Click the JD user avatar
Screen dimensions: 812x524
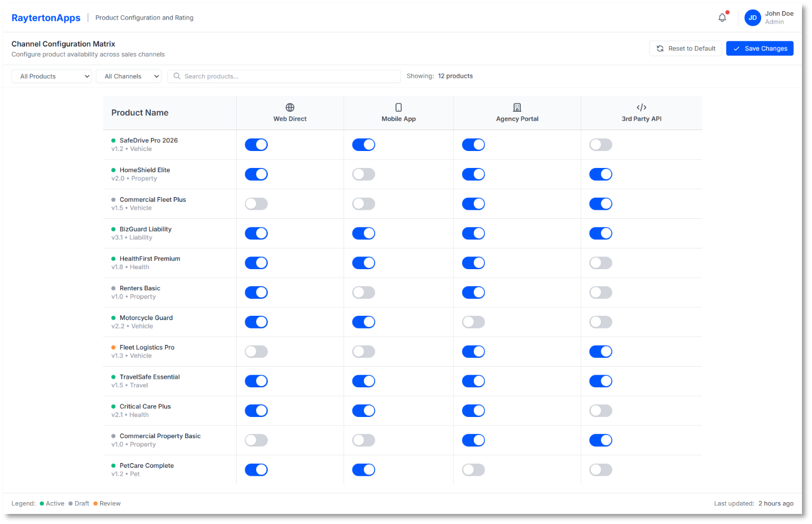[752, 17]
